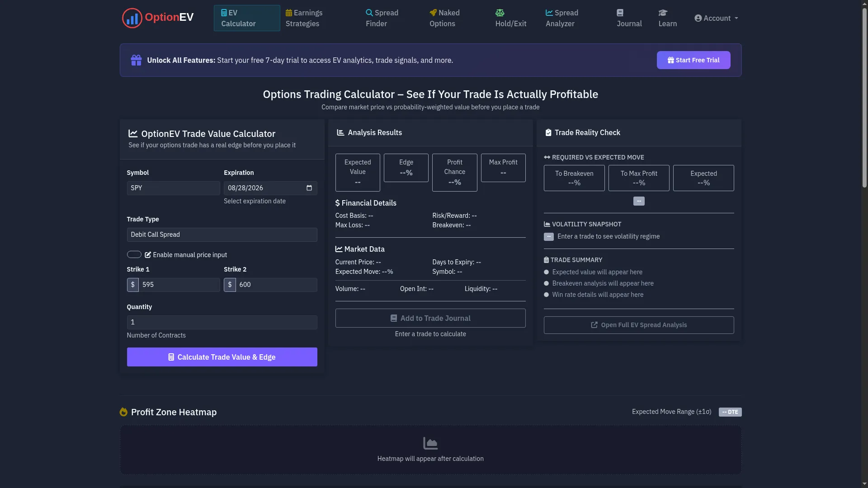The image size is (868, 488).
Task: Click the dash badge under expected move boxes
Action: pos(639,201)
